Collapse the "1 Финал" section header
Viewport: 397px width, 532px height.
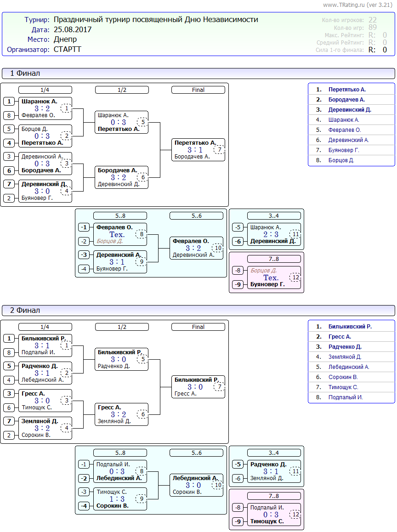click(x=198, y=74)
